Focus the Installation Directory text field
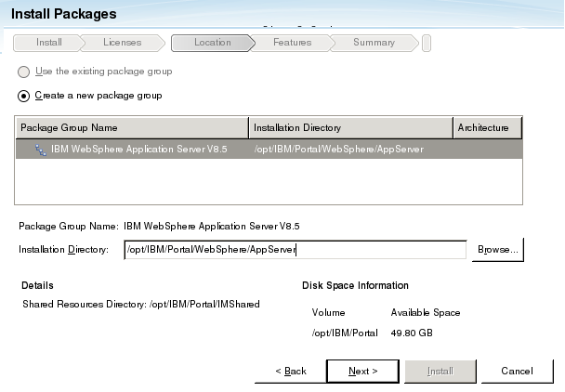 (295, 249)
